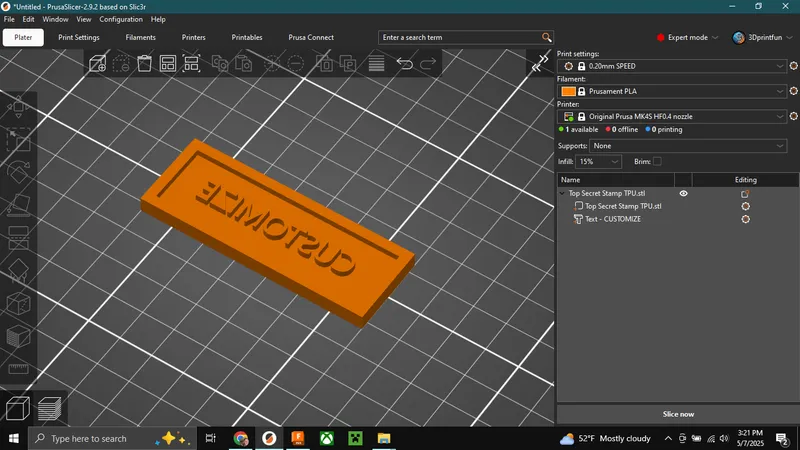Collapse the Top Secret Stamp tree row

562,193
